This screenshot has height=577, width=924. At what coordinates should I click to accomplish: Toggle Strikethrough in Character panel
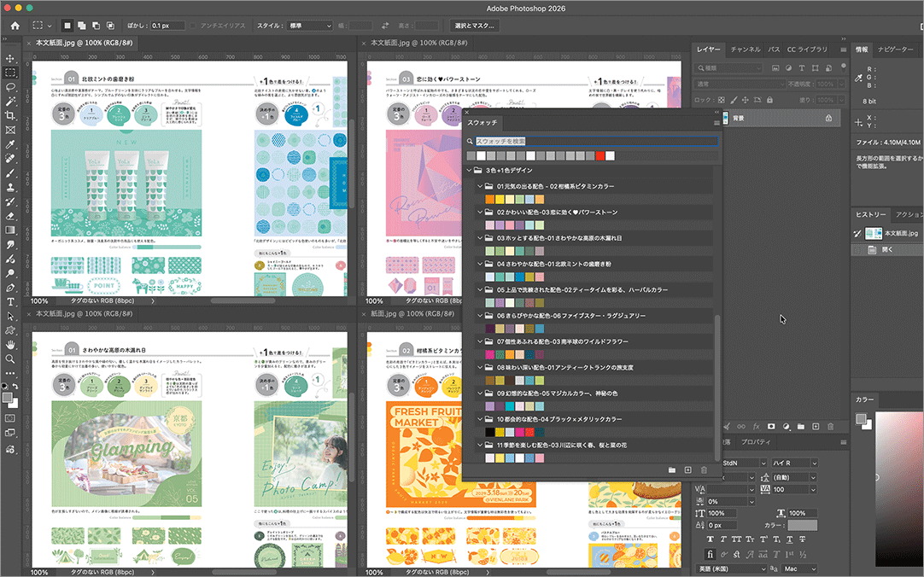pyautogui.click(x=803, y=539)
